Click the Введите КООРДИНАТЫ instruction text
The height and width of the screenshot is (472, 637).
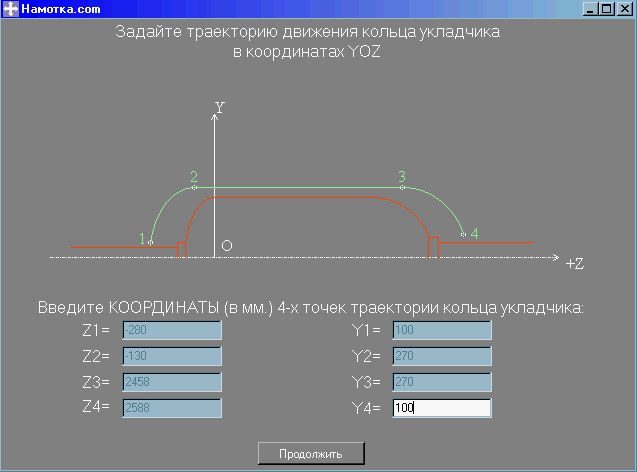coord(311,307)
